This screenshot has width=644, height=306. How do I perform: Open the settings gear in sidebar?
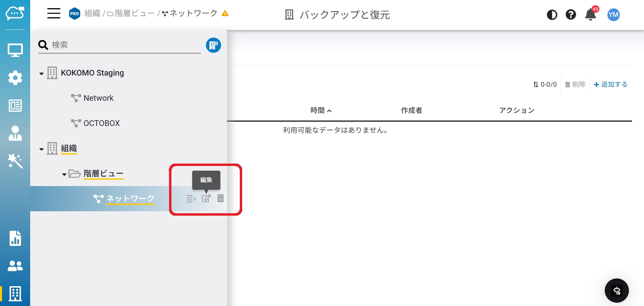[x=15, y=78]
